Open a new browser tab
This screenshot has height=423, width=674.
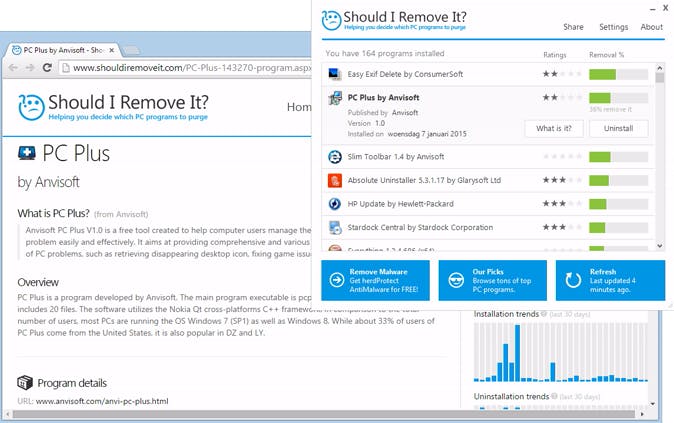pos(131,51)
